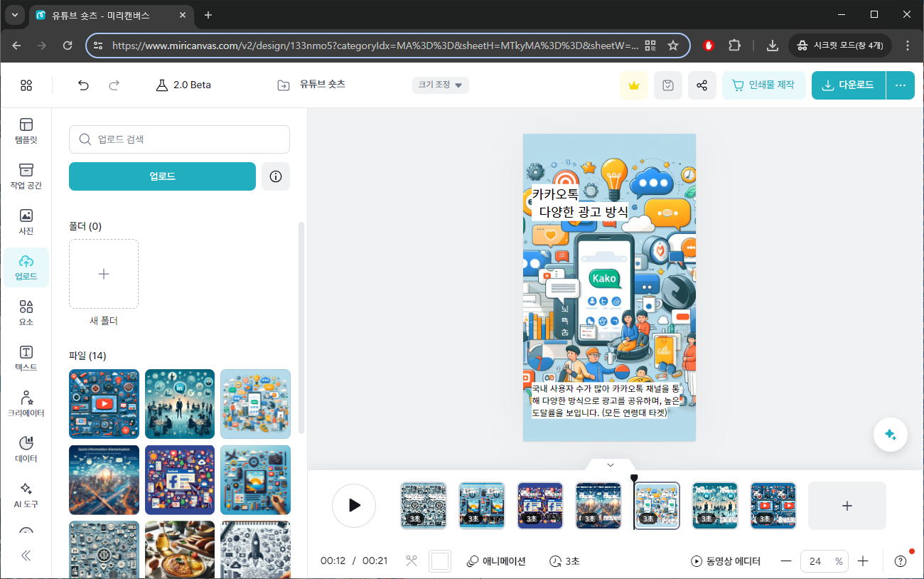
Task: Select the seventh timeline page thumbnail
Action: (773, 506)
